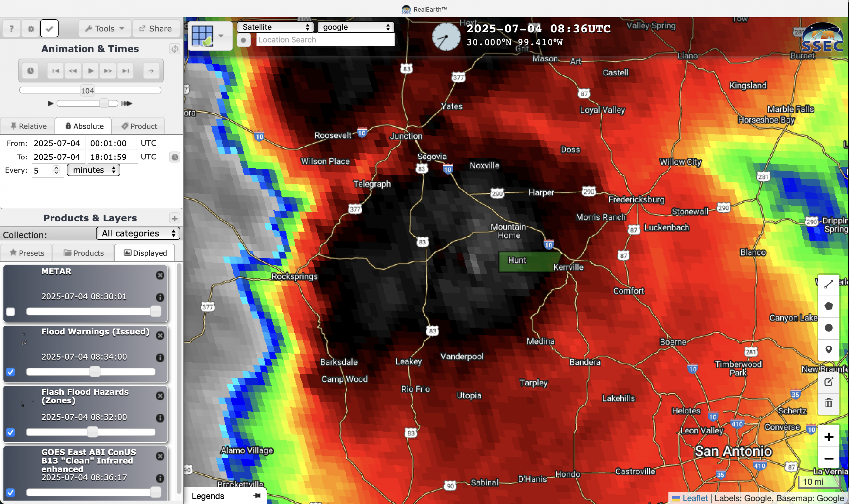This screenshot has width=849, height=504.
Task: Remove the Flood Warnings (Issued) layer
Action: click(x=160, y=336)
